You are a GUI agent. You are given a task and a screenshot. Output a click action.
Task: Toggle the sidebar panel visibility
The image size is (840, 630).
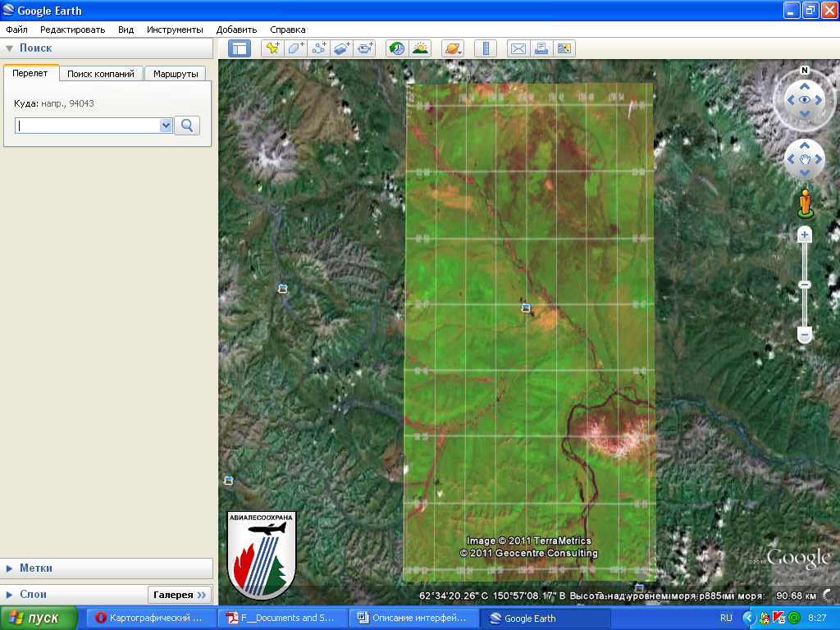(x=239, y=48)
